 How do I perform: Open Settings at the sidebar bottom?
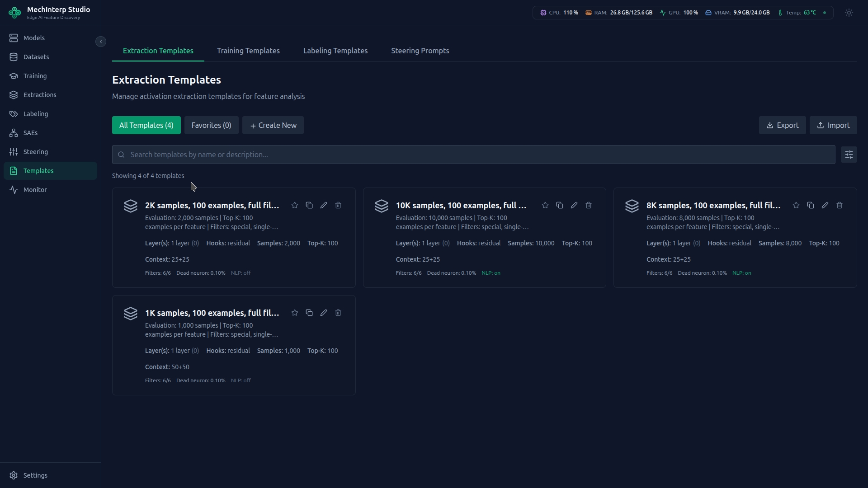50,475
